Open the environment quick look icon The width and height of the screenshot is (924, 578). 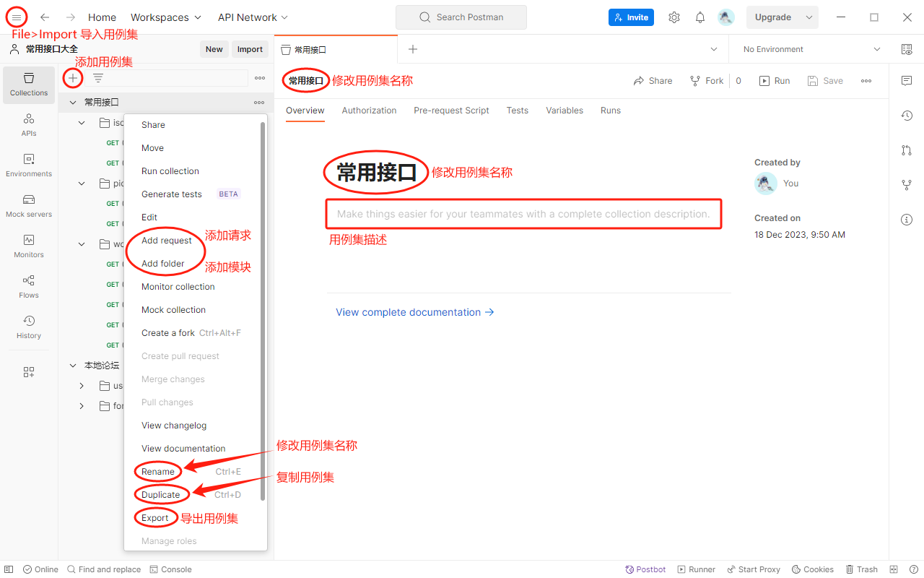click(907, 49)
